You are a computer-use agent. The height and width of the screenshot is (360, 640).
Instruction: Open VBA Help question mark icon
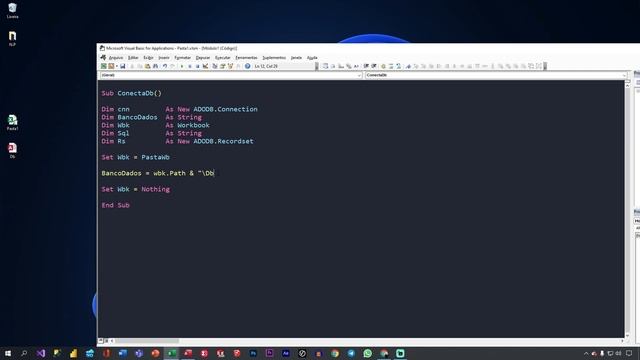[248, 66]
